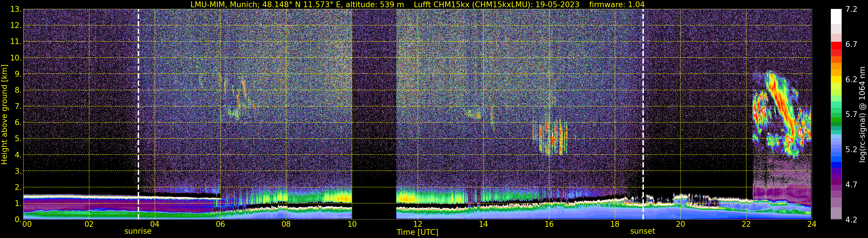
Task: Click the x-axis tick label "14"
Action: tap(483, 224)
